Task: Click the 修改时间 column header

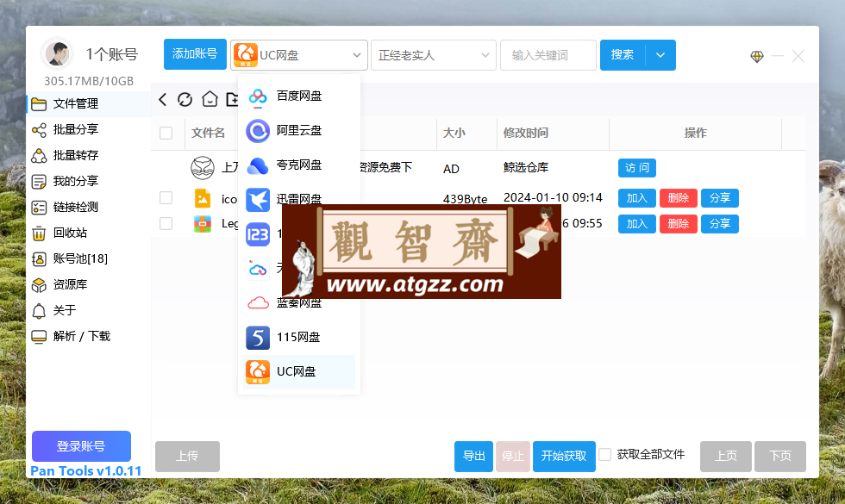Action: 526,133
